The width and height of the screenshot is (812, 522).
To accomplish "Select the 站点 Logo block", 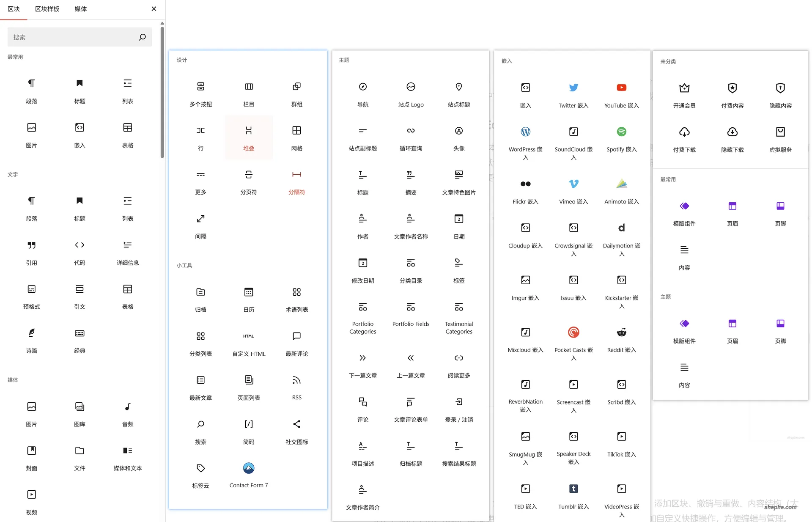I will [x=411, y=87].
